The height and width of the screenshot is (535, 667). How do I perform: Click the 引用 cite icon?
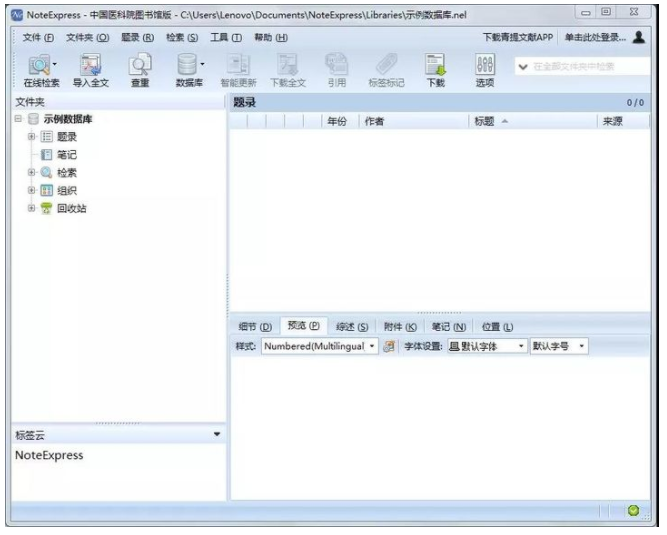tap(337, 70)
